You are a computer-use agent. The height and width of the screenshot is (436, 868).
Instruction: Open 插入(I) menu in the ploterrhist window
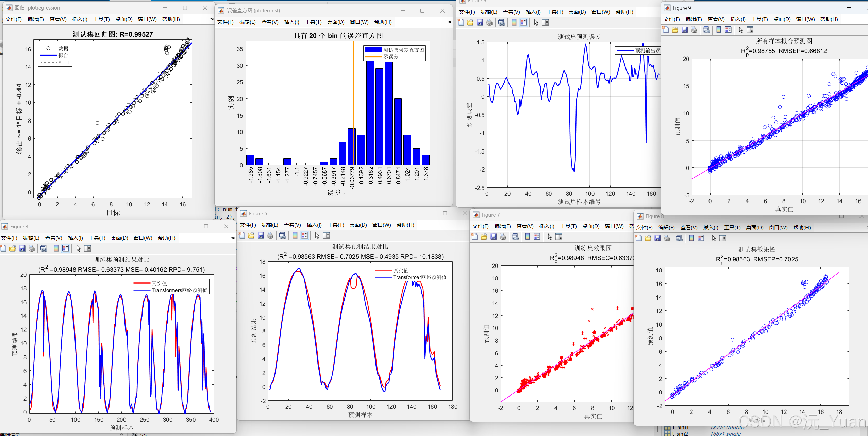(x=291, y=22)
